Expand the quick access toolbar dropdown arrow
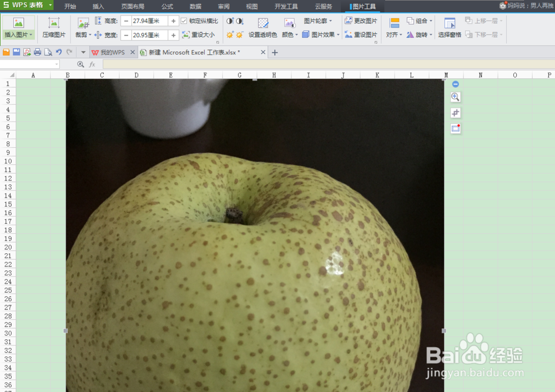Image resolution: width=555 pixels, height=392 pixels. click(x=83, y=52)
